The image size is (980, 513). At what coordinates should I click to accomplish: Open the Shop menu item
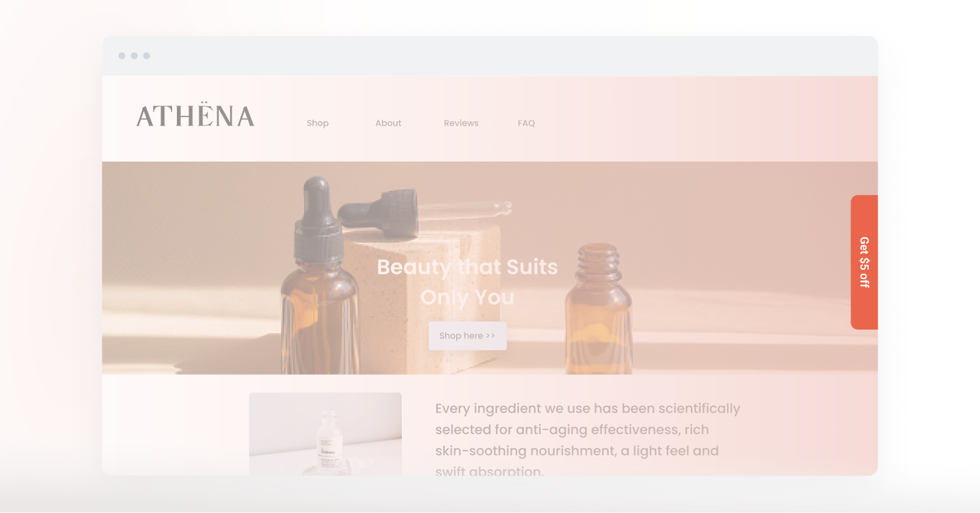click(317, 123)
